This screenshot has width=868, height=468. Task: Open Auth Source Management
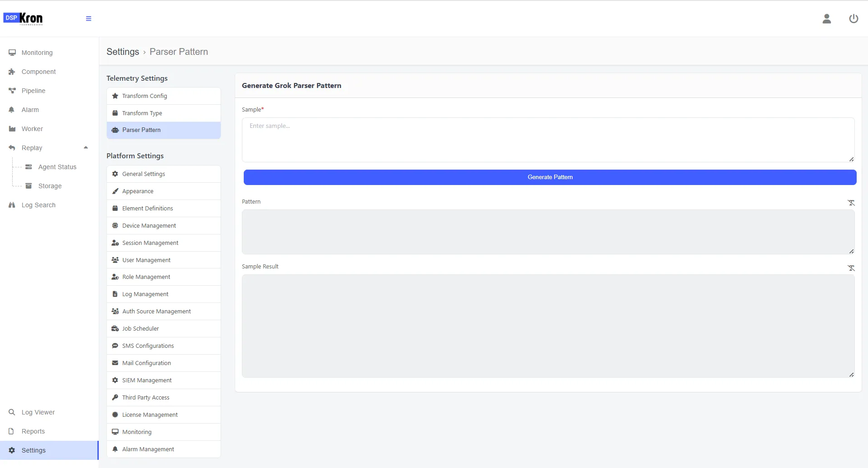(164, 312)
